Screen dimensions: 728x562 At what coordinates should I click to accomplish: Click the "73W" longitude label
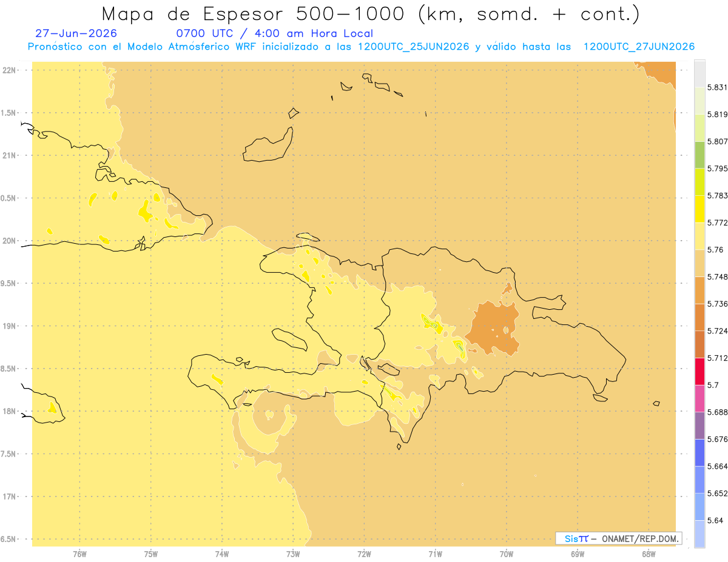(293, 554)
